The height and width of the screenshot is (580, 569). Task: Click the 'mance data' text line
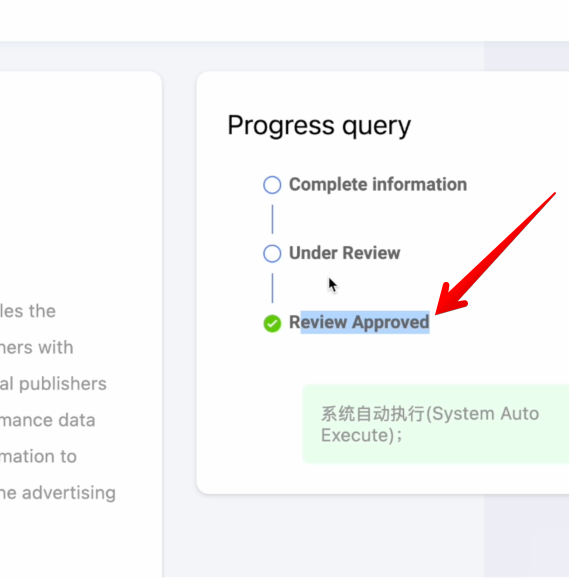click(x=48, y=420)
